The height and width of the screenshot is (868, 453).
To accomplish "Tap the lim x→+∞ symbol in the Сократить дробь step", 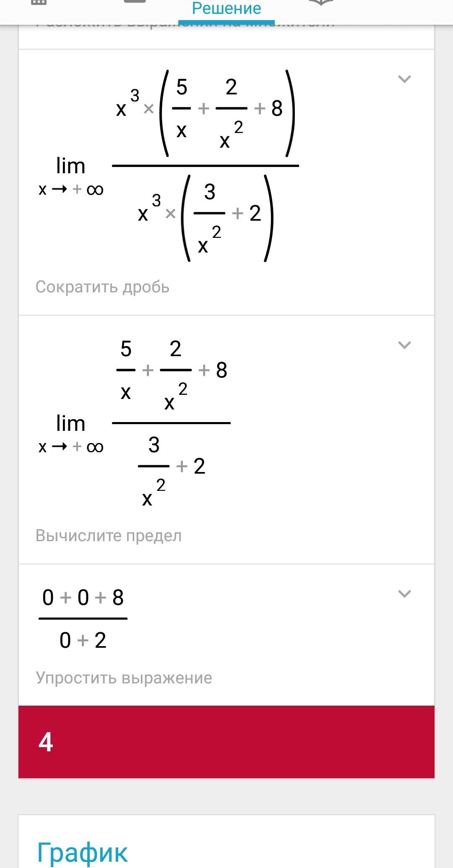I will (x=70, y=174).
